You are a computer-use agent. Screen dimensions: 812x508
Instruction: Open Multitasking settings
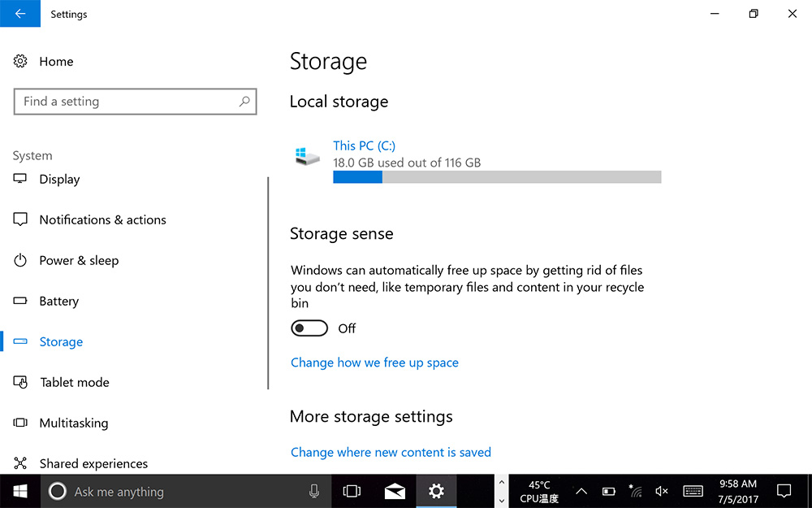pyautogui.click(x=74, y=423)
